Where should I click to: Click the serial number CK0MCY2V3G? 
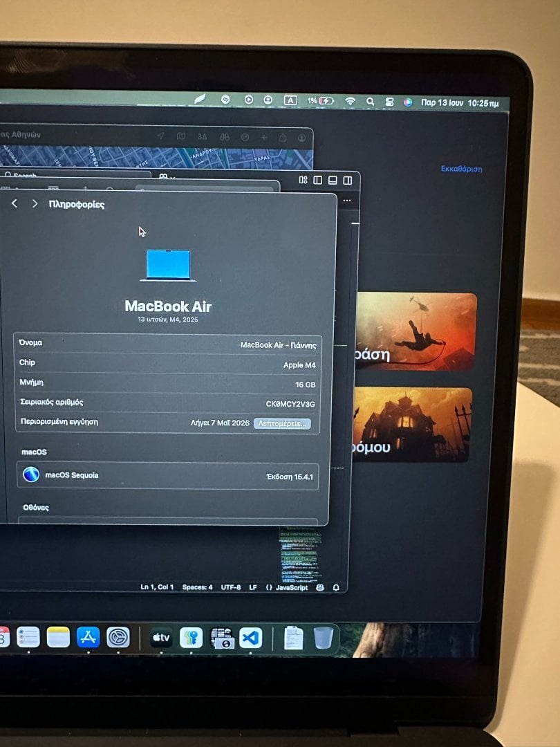(x=290, y=404)
